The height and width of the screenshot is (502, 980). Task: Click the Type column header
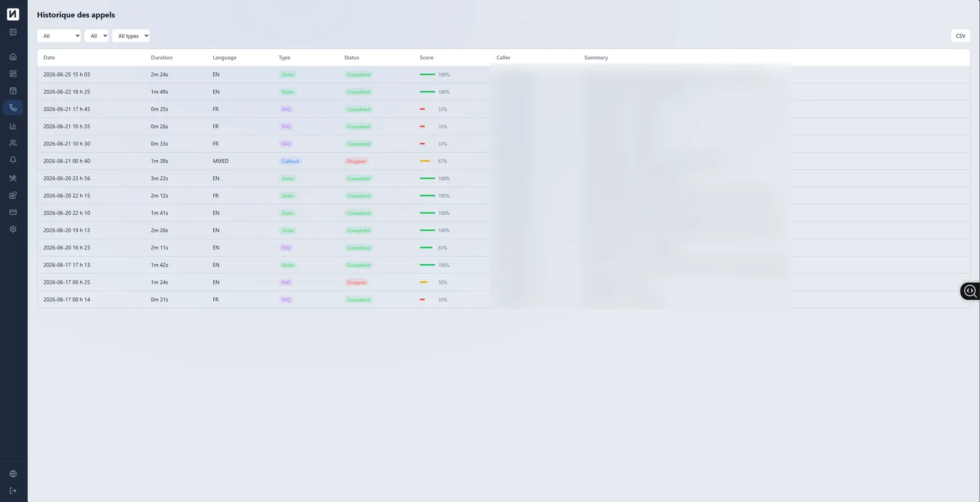click(x=284, y=58)
